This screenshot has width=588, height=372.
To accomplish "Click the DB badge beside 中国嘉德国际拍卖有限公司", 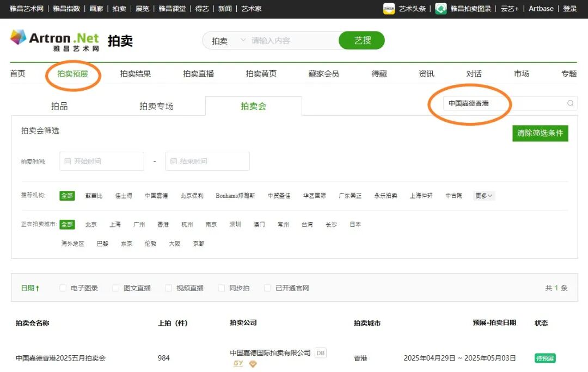I will [x=320, y=353].
